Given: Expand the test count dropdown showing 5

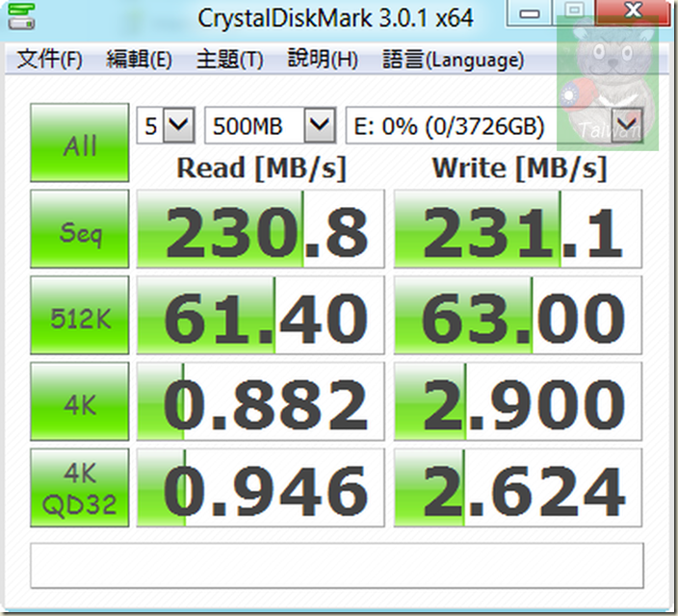Looking at the screenshot, I should click(x=178, y=125).
